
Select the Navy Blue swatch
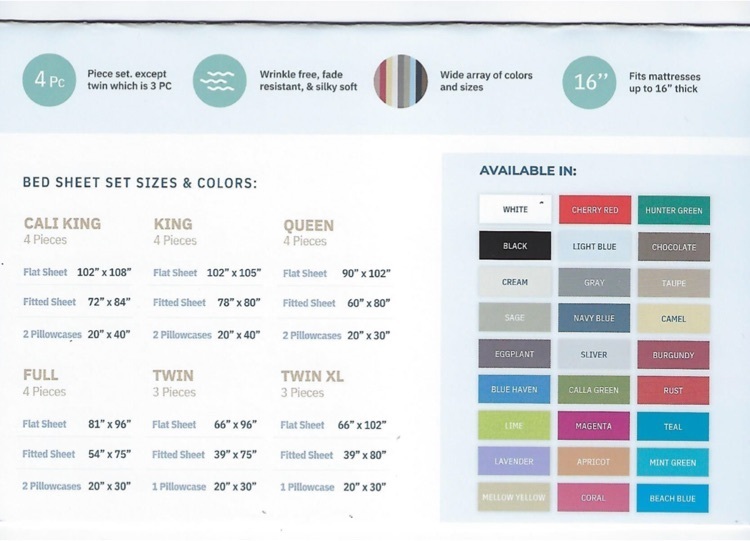coord(594,318)
